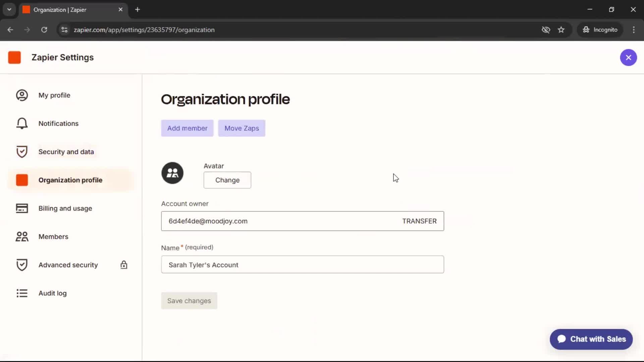Open Notifications settings
644x362 pixels.
click(71, 123)
